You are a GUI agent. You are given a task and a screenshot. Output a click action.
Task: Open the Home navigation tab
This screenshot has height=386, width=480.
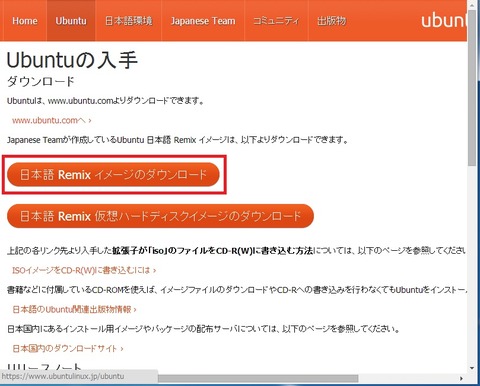(25, 21)
